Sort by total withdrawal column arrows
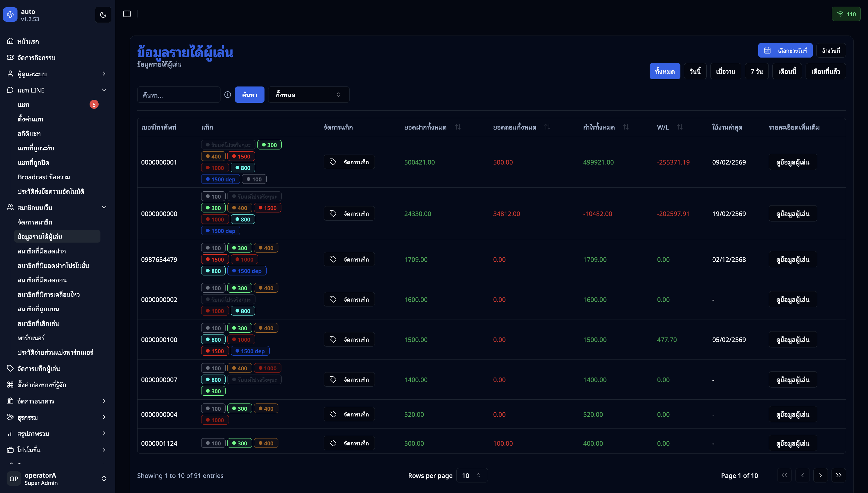Viewport: 868px width, 493px height. click(x=547, y=127)
